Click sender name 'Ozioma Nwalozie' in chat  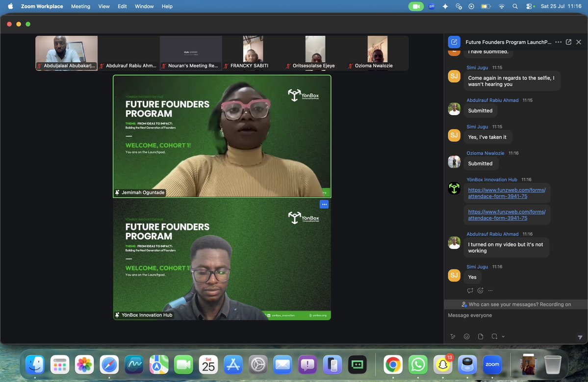click(x=485, y=153)
